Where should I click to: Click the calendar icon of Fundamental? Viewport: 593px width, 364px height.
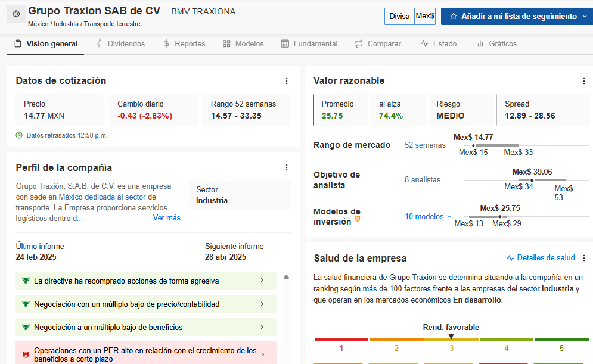(285, 44)
